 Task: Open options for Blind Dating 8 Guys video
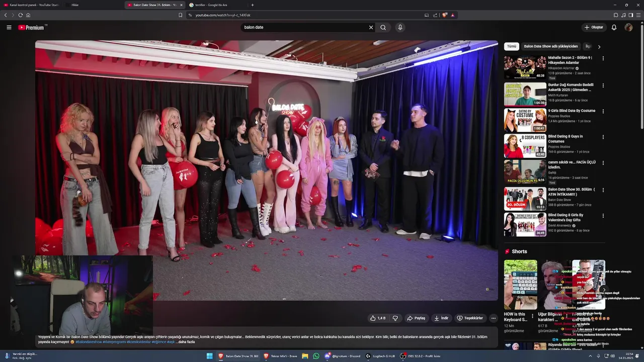[x=603, y=137]
